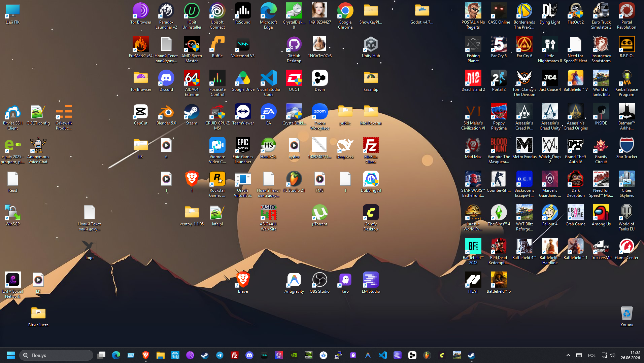Image resolution: width=644 pixels, height=363 pixels.
Task: Select the CapCut desktop shortcut
Action: 141,114
